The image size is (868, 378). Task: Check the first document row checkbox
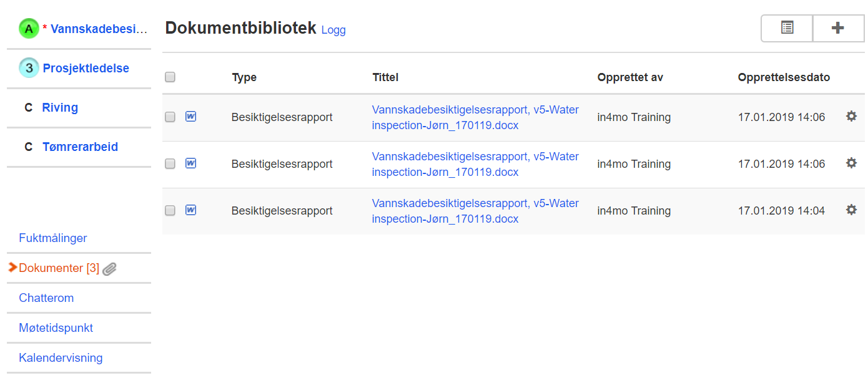[x=170, y=117]
